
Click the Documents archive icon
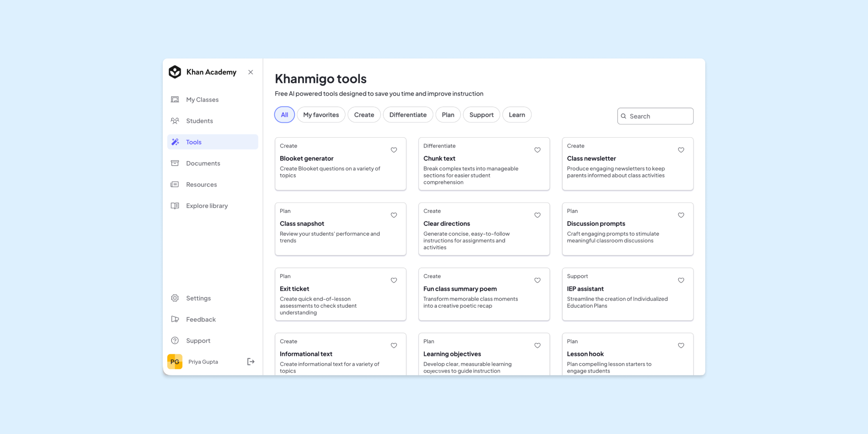click(175, 163)
